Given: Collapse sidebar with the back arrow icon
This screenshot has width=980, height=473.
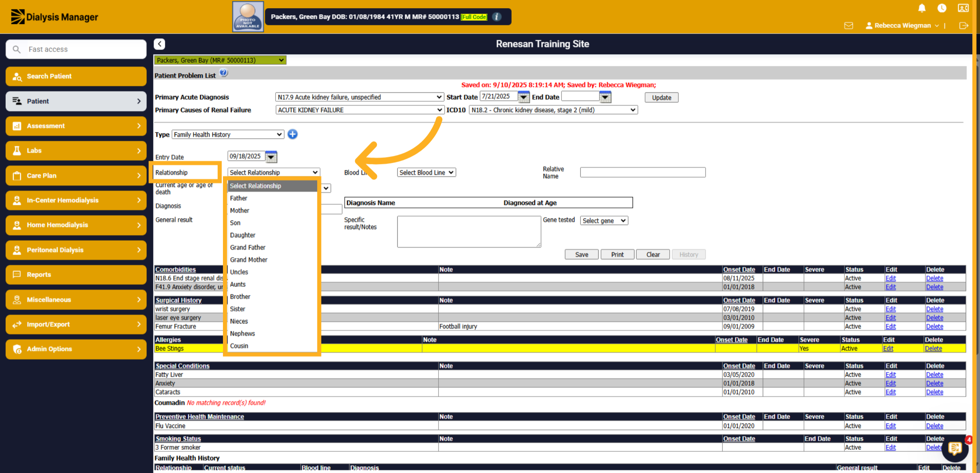Looking at the screenshot, I should click(x=160, y=44).
